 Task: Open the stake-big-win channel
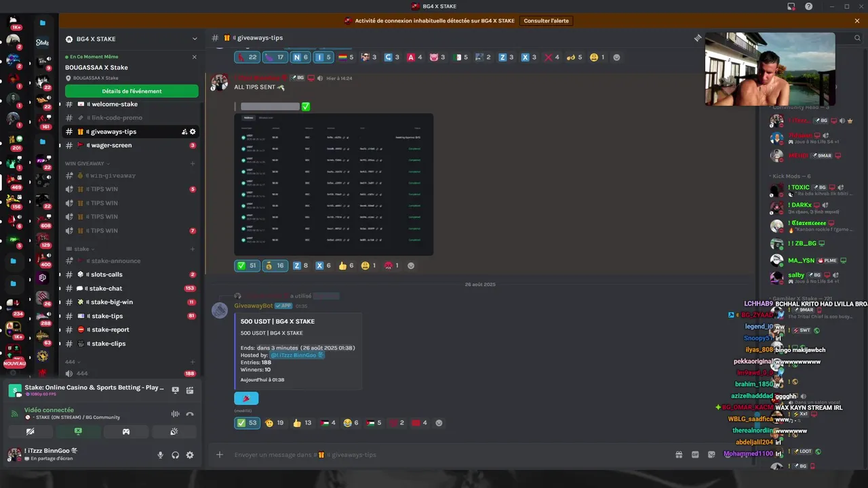click(x=132, y=302)
